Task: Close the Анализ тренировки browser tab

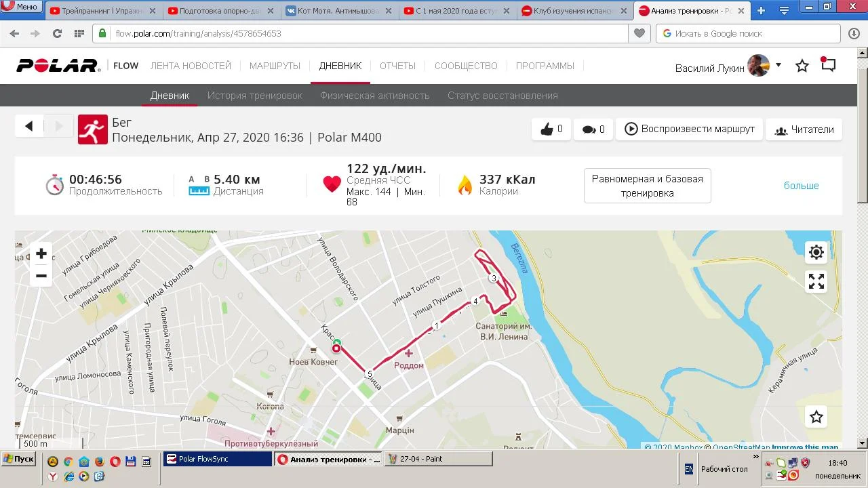Action: (741, 11)
